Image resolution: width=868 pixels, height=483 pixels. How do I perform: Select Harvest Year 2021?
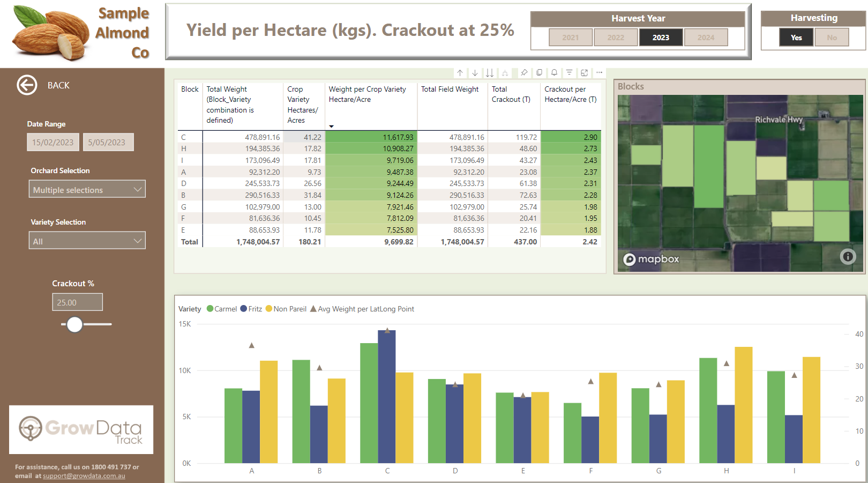(x=571, y=38)
